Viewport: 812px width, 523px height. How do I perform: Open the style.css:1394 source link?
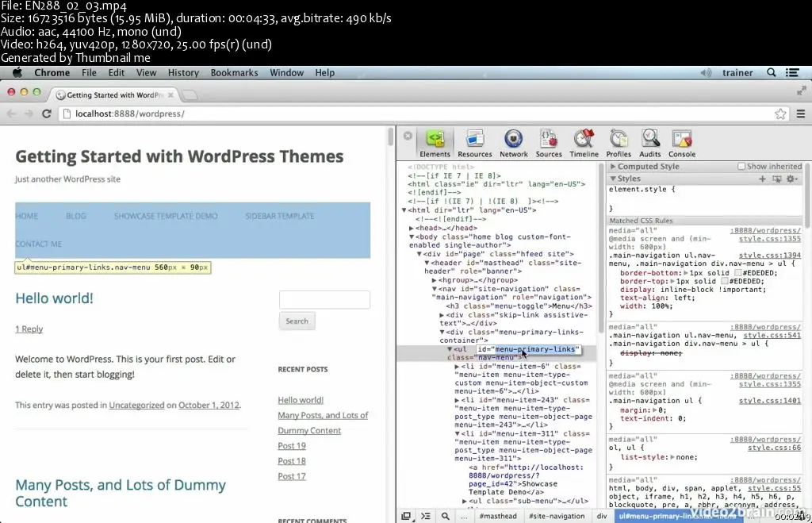769,256
